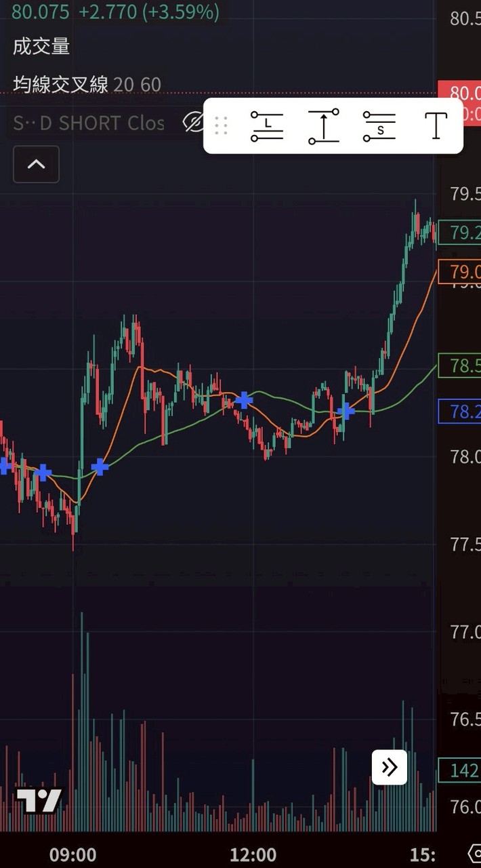The width and height of the screenshot is (481, 868).
Task: Grab the floating toolbar drag handle
Action: click(221, 125)
